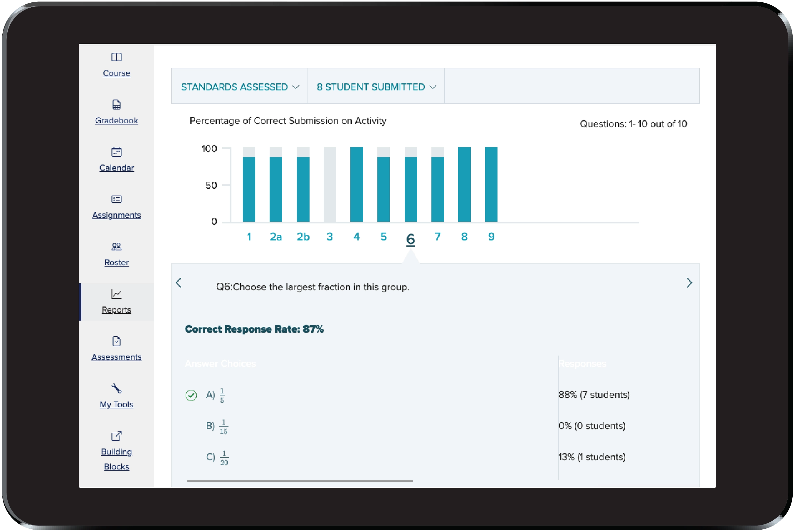Select question 9 label on chart
The image size is (795, 532).
[x=491, y=237]
